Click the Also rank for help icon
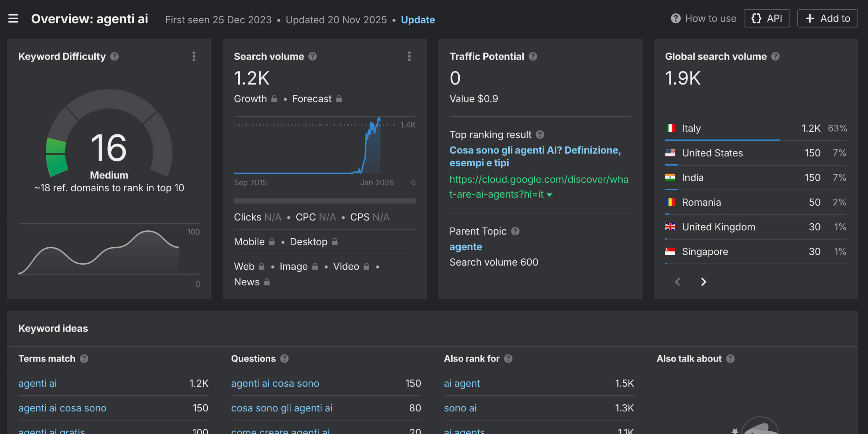Viewport: 868px width, 434px height. (x=508, y=359)
